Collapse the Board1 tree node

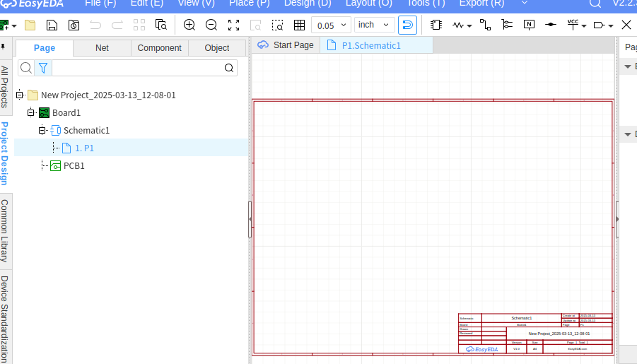tap(31, 112)
